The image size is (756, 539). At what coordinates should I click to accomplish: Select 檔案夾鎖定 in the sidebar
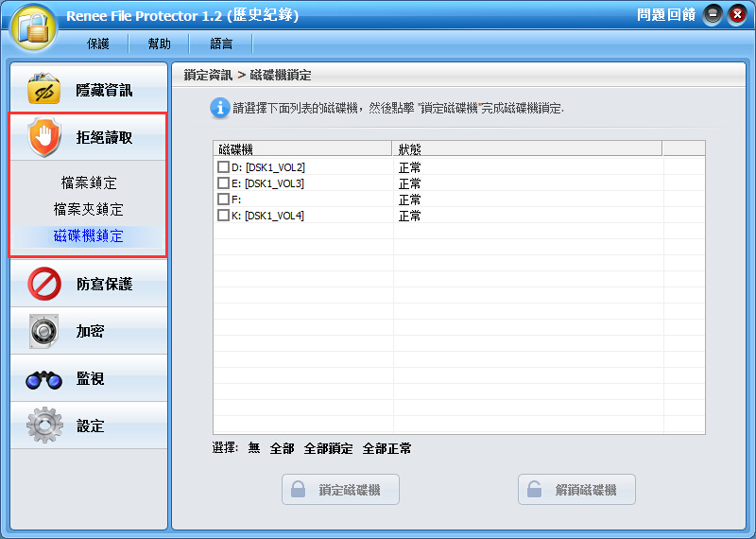(x=89, y=209)
